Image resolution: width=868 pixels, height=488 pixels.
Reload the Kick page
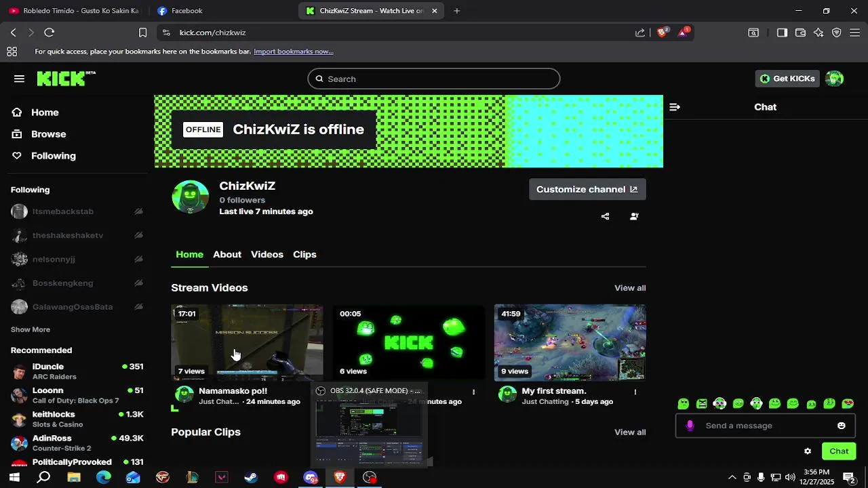(49, 33)
